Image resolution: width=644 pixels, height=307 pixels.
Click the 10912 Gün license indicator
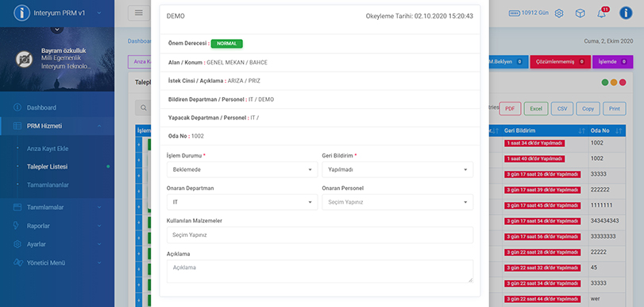click(x=529, y=14)
